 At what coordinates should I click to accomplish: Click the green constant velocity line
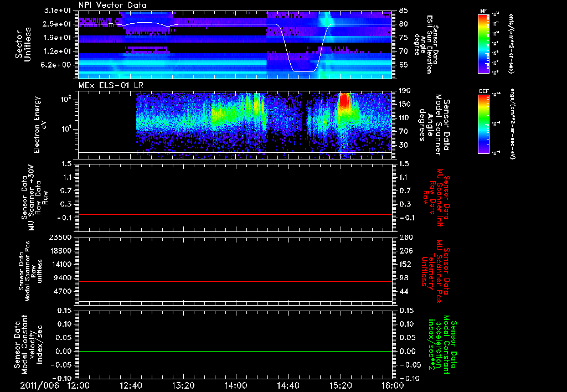click(235, 351)
